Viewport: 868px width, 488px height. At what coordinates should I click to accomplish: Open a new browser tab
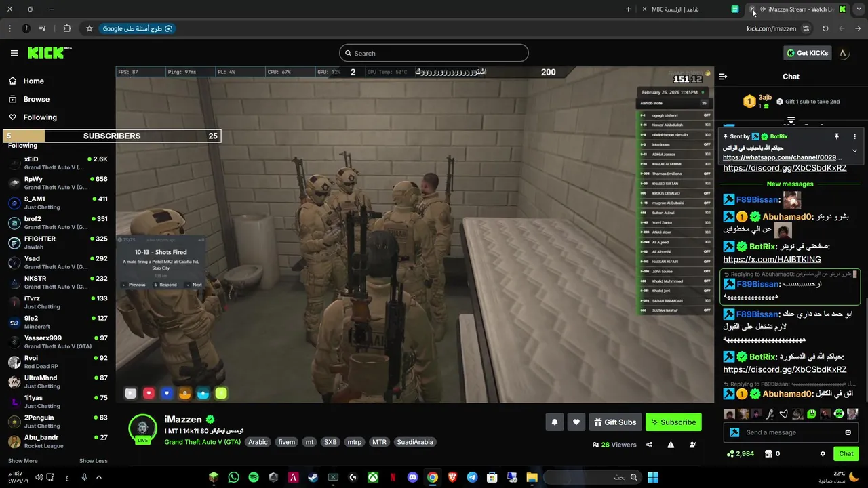tap(628, 9)
